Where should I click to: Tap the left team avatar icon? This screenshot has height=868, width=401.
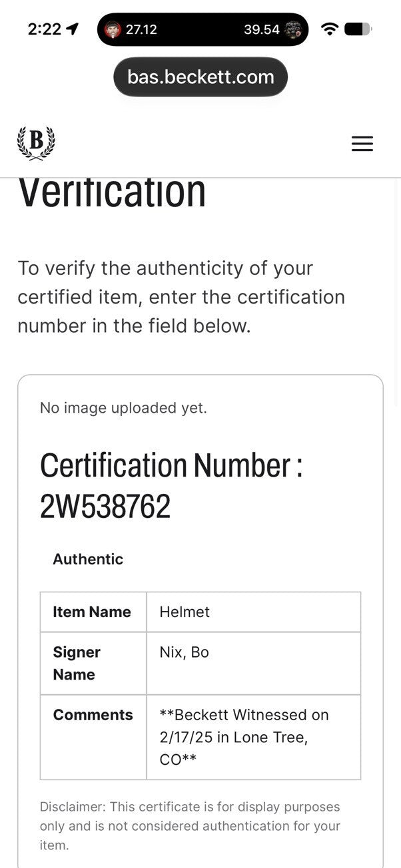pos(113,29)
